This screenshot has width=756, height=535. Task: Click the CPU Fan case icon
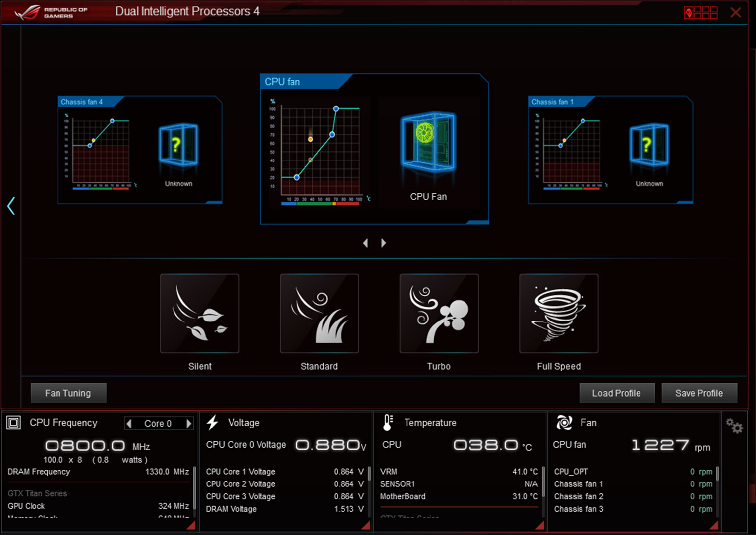click(x=428, y=143)
